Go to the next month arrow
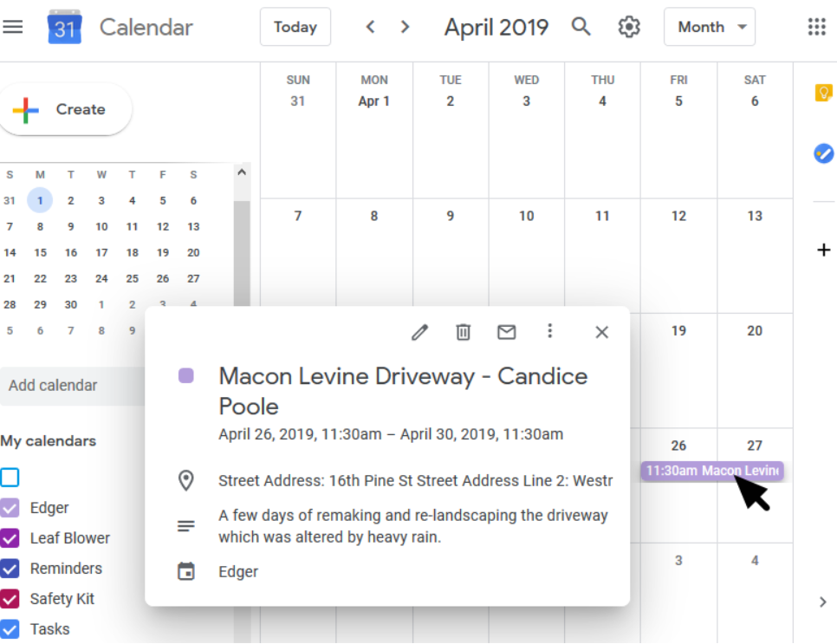 pyautogui.click(x=405, y=27)
